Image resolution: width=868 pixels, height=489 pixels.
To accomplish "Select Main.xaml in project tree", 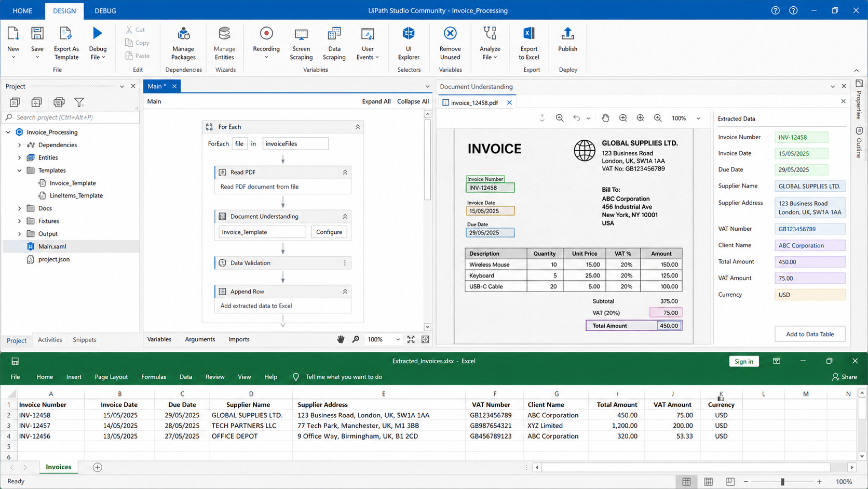I will coord(52,246).
